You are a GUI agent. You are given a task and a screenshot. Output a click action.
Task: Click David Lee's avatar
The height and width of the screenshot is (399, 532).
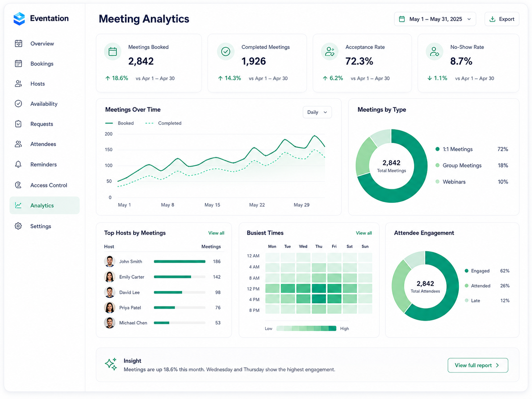coord(109,292)
